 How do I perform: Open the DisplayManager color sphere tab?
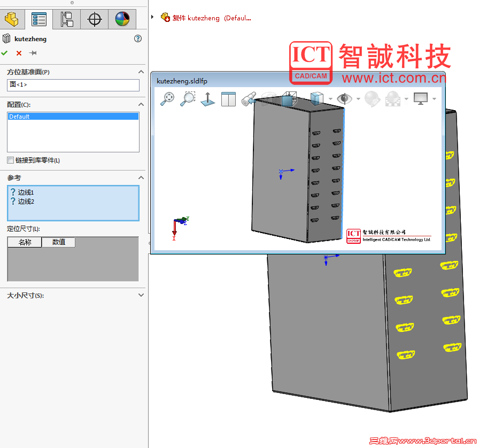122,19
